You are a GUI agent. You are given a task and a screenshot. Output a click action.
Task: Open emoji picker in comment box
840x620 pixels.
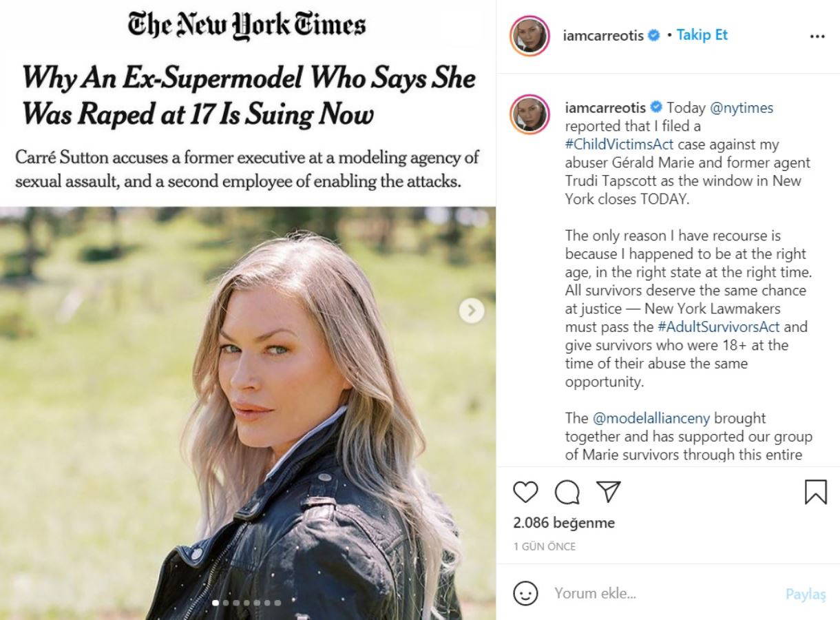click(x=525, y=593)
